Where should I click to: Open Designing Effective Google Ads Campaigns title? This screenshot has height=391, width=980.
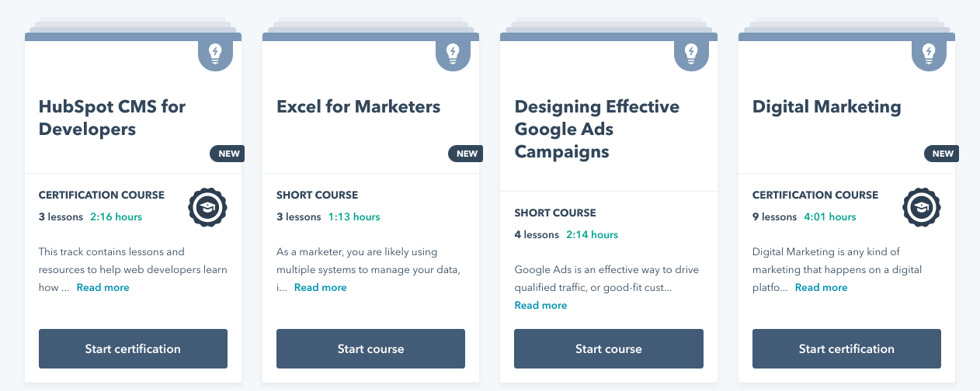pyautogui.click(x=596, y=129)
